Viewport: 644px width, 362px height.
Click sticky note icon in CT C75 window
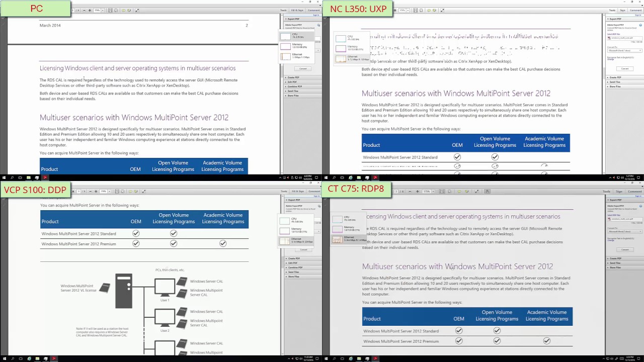(x=459, y=191)
